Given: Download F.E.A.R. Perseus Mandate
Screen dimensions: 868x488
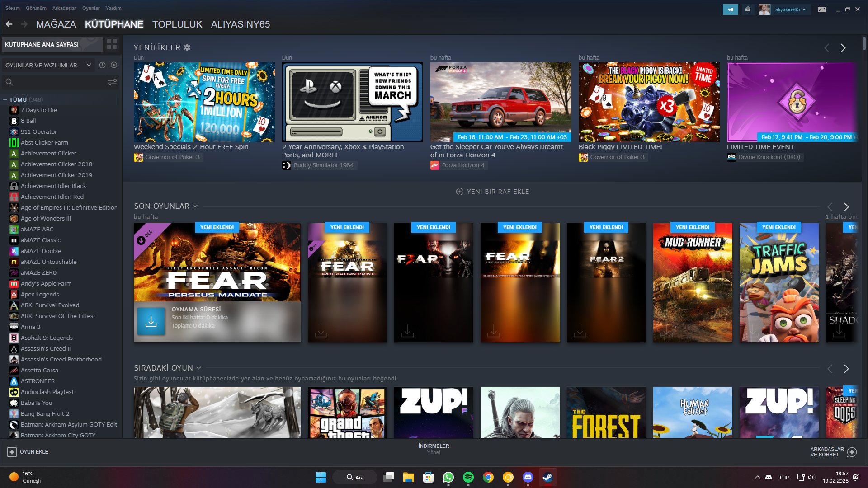Looking at the screenshot, I should pyautogui.click(x=151, y=321).
